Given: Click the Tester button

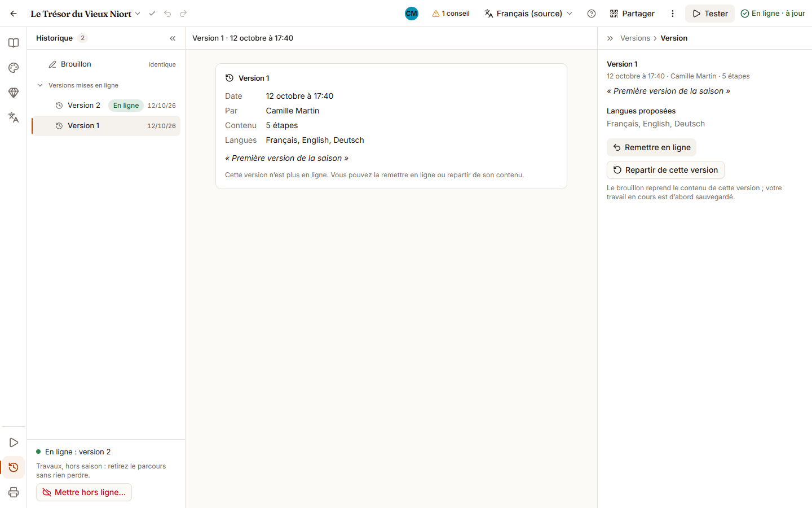Looking at the screenshot, I should [x=710, y=14].
